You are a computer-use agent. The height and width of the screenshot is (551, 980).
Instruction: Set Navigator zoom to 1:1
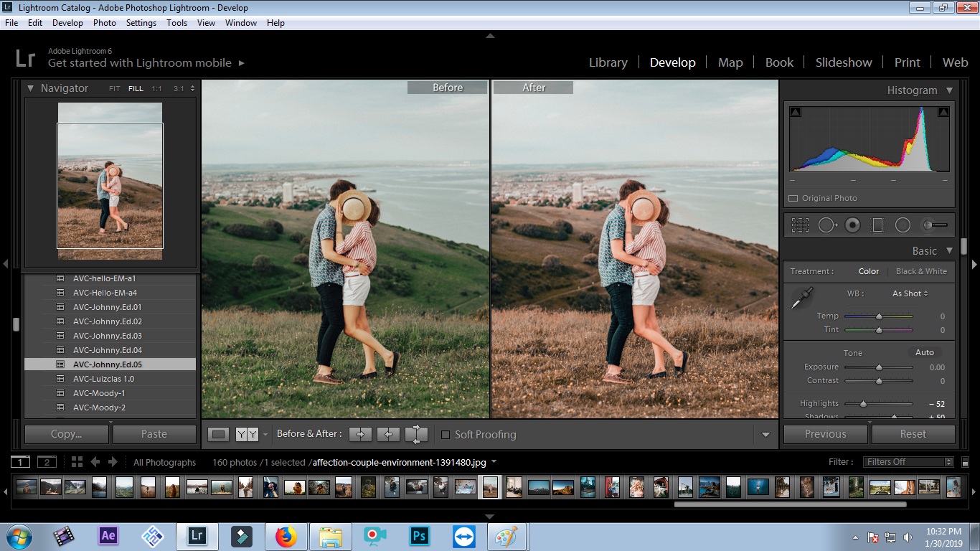pos(156,89)
